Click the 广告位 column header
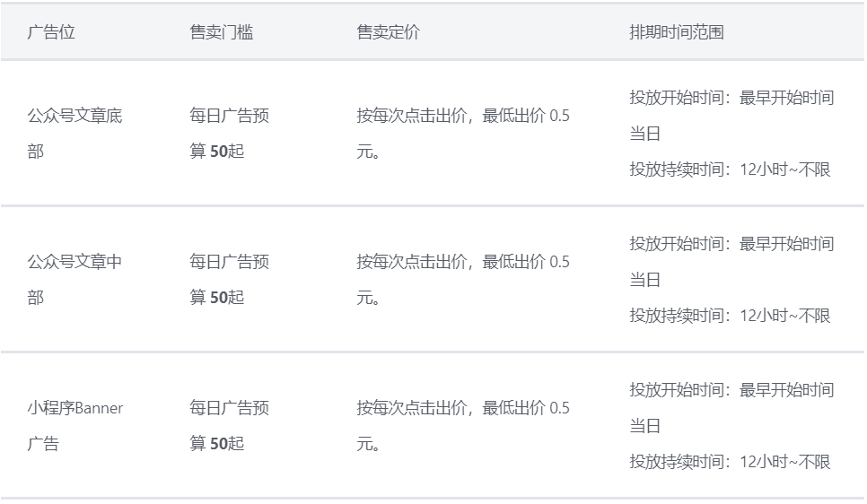The image size is (867, 504). [x=51, y=32]
